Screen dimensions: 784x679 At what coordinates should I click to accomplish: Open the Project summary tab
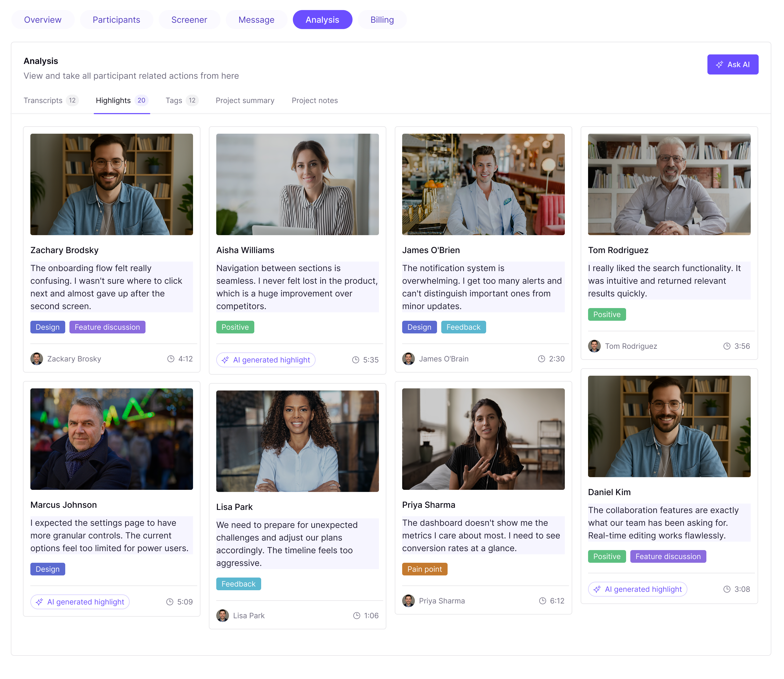pyautogui.click(x=245, y=100)
